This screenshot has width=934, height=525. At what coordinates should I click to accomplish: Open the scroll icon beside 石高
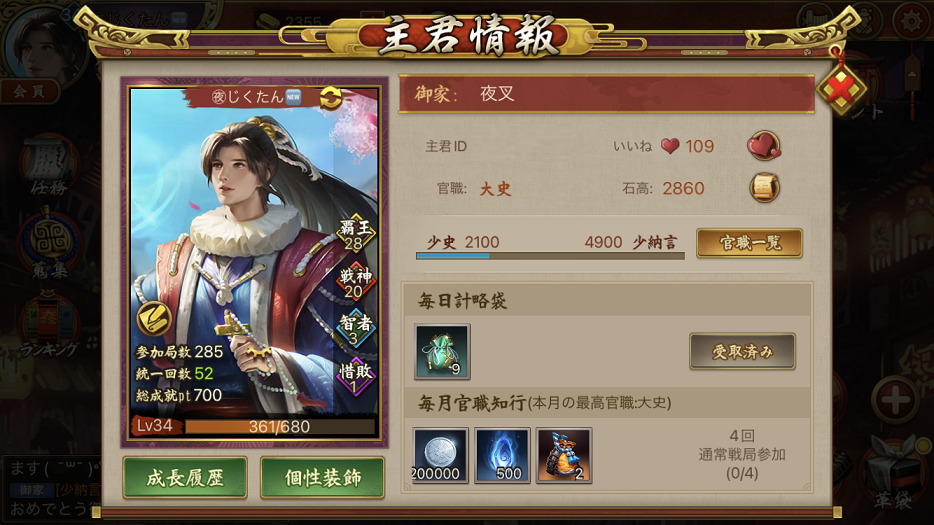coord(764,188)
